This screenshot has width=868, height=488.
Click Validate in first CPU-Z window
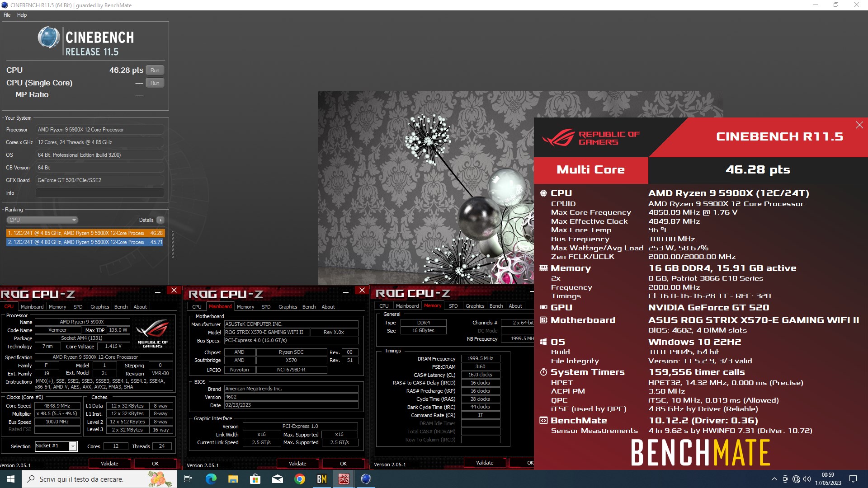[x=109, y=464]
